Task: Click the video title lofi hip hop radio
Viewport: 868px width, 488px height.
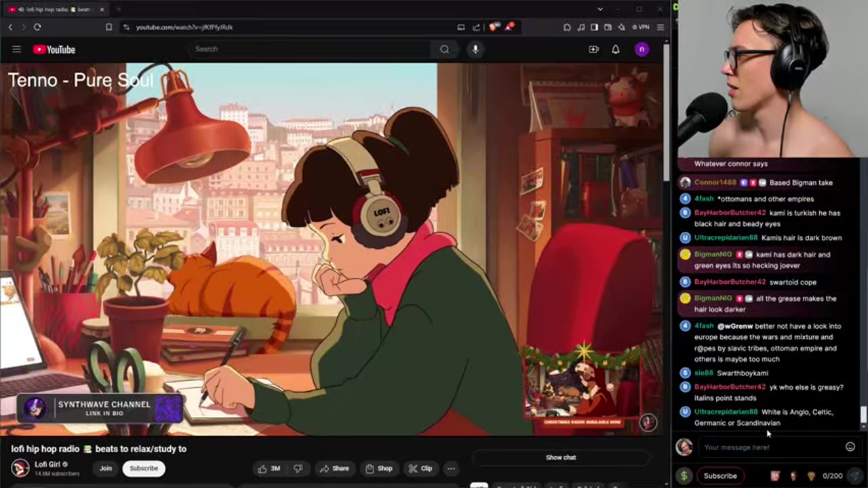Action: pos(98,449)
